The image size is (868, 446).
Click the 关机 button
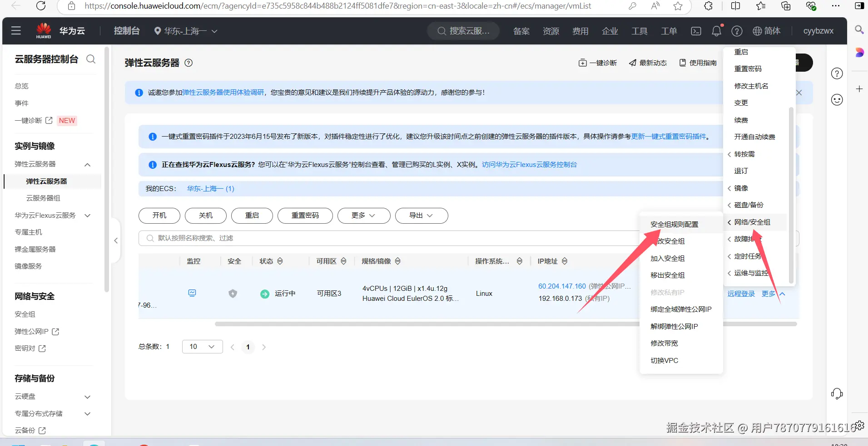(x=206, y=216)
